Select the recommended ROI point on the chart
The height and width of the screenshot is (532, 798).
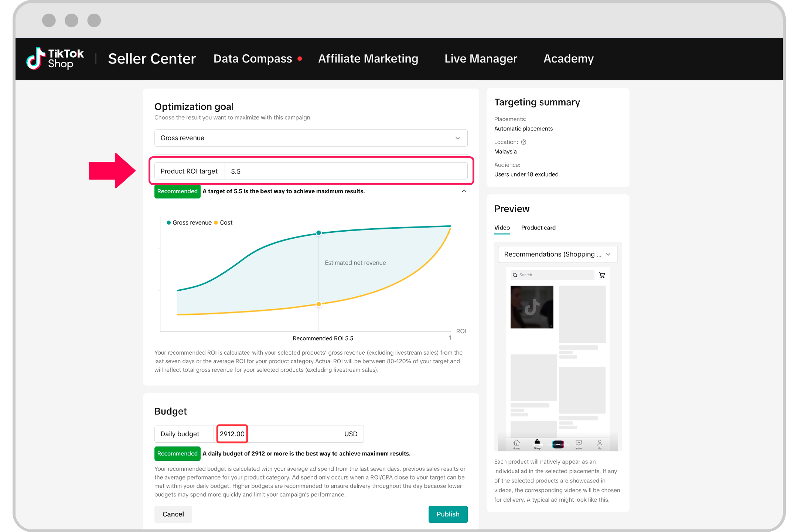tap(318, 233)
